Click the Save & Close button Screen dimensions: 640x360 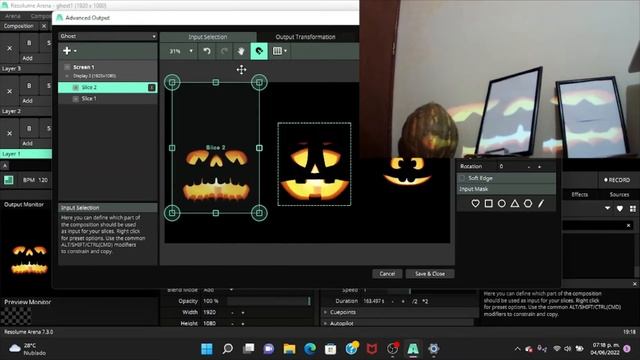[x=430, y=274]
